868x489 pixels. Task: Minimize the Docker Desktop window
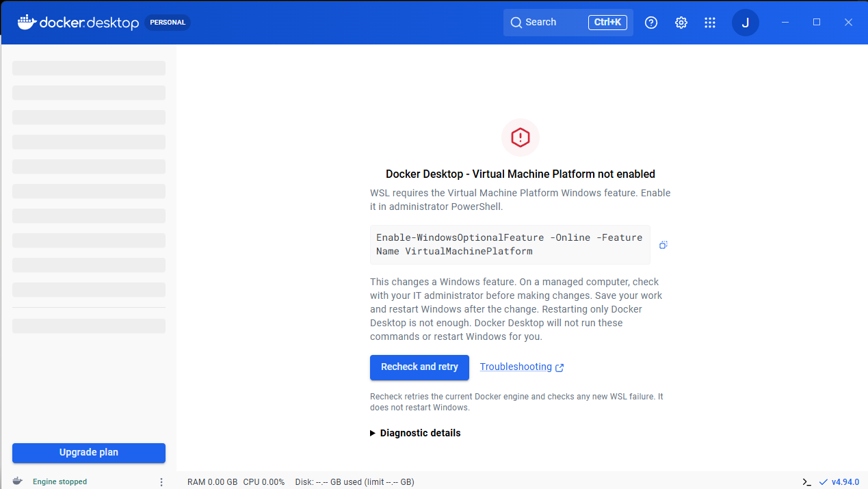point(785,23)
